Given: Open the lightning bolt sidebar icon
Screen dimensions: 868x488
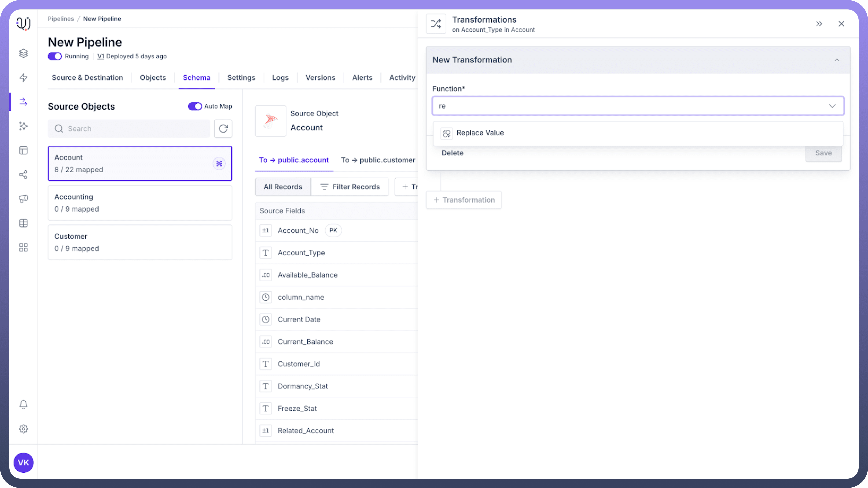Looking at the screenshot, I should tap(23, 78).
